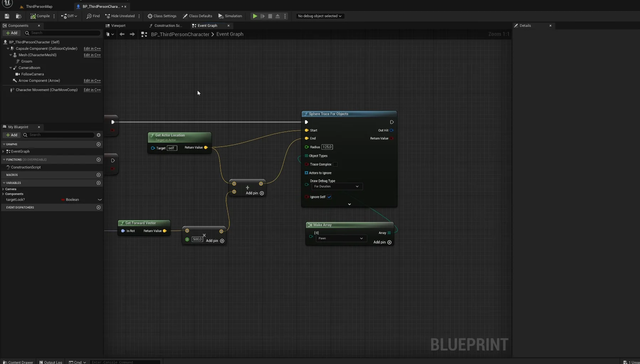Edit the Radius value field
Viewport: 640px width, 364px height.
coord(327,147)
